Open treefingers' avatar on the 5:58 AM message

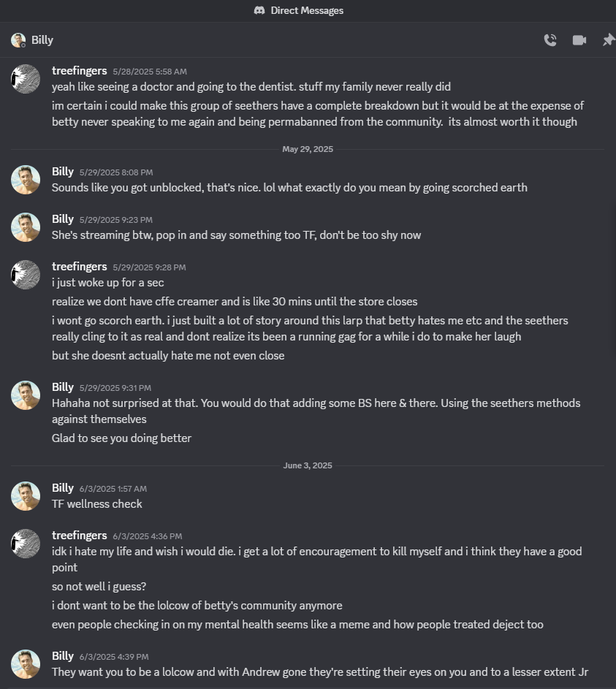(26, 79)
